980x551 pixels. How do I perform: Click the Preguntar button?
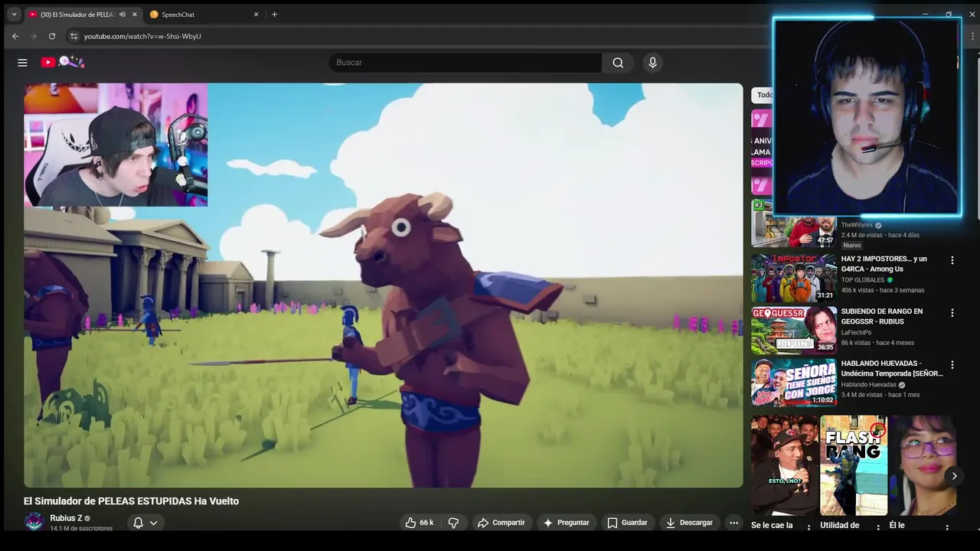[566, 523]
